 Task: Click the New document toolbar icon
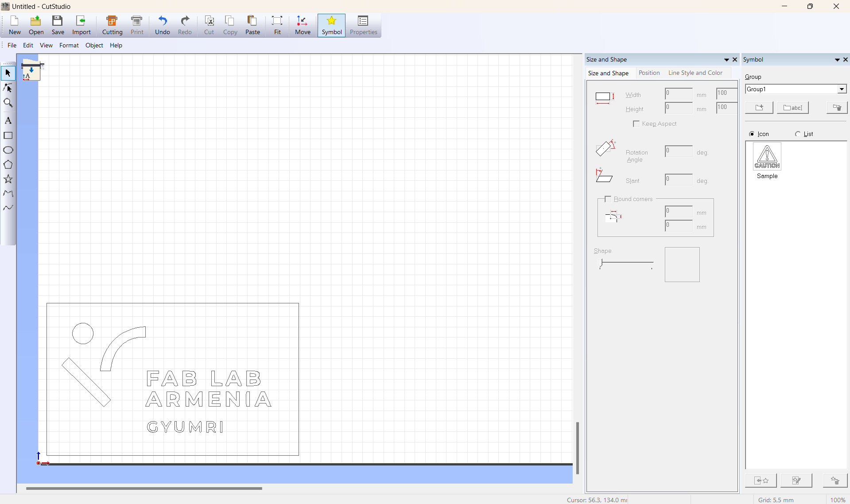15,25
